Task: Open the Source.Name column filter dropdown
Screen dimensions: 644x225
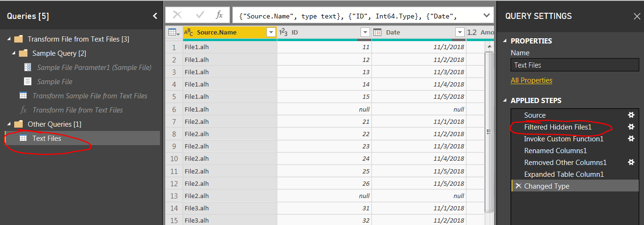Action: [x=271, y=32]
